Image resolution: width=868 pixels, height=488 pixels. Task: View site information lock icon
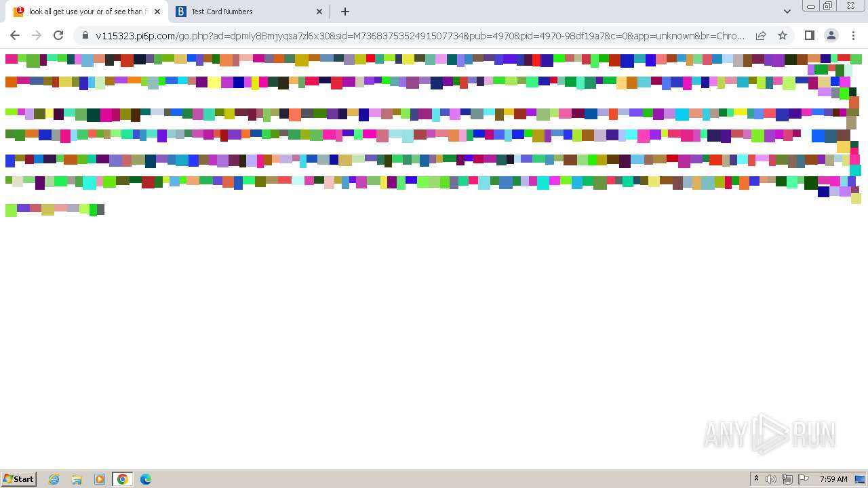(x=85, y=35)
